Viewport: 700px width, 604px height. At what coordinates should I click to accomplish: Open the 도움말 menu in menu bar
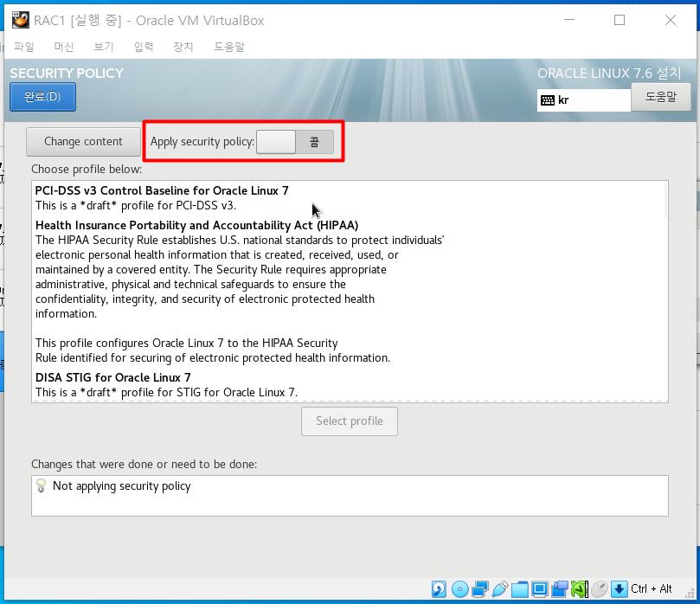point(229,47)
